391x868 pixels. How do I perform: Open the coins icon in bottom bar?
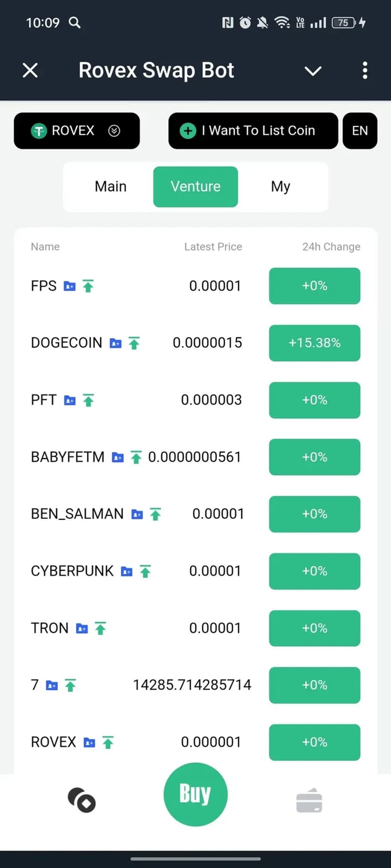coord(82,801)
